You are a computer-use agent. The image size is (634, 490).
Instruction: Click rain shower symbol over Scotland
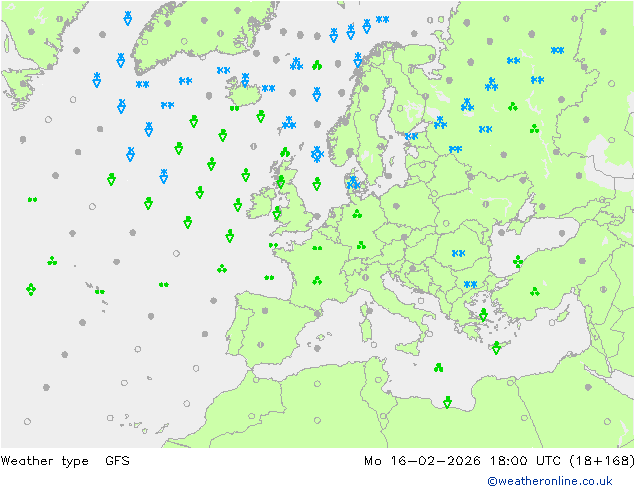pyautogui.click(x=281, y=182)
